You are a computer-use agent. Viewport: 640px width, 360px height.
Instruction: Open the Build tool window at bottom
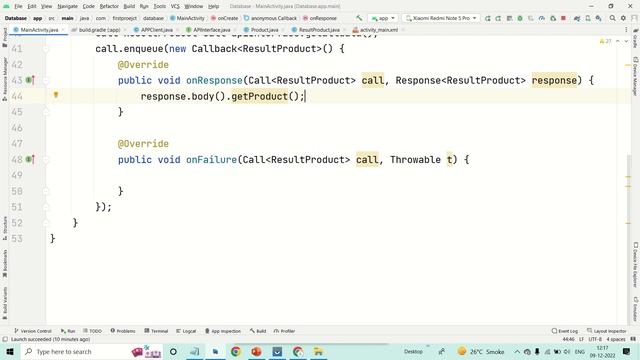coord(258,331)
